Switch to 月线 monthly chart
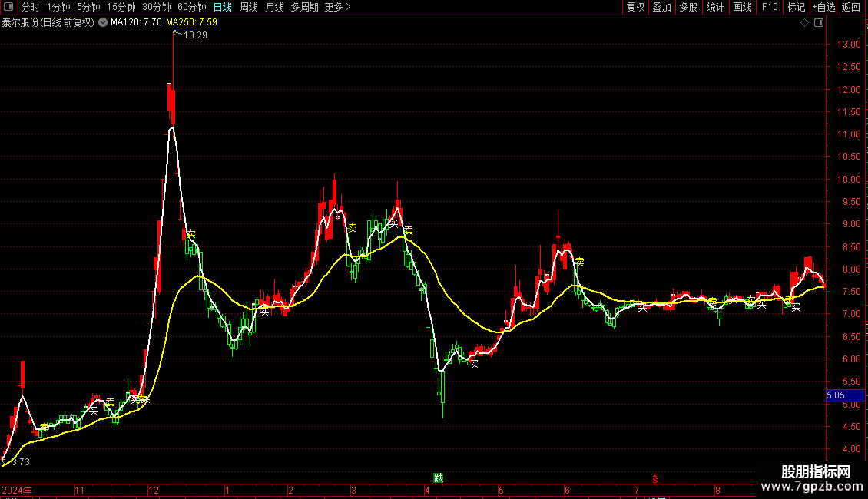 [x=274, y=7]
